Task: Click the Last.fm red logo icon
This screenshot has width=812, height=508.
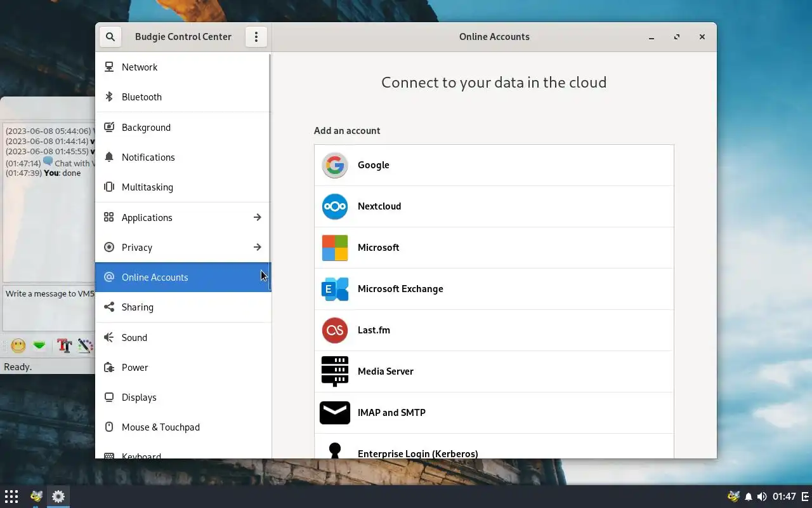Action: [x=335, y=330]
